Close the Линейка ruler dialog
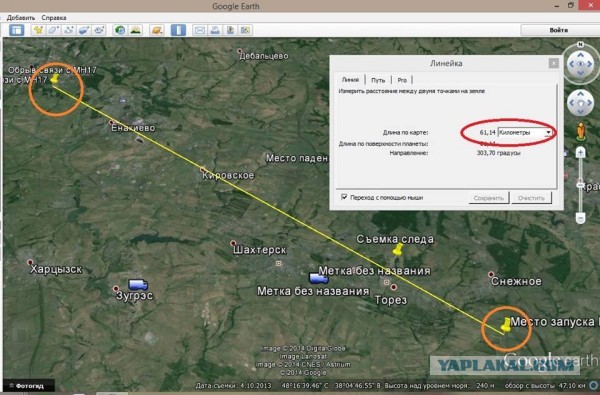Screen dimensions: 600x395 [x=553, y=63]
